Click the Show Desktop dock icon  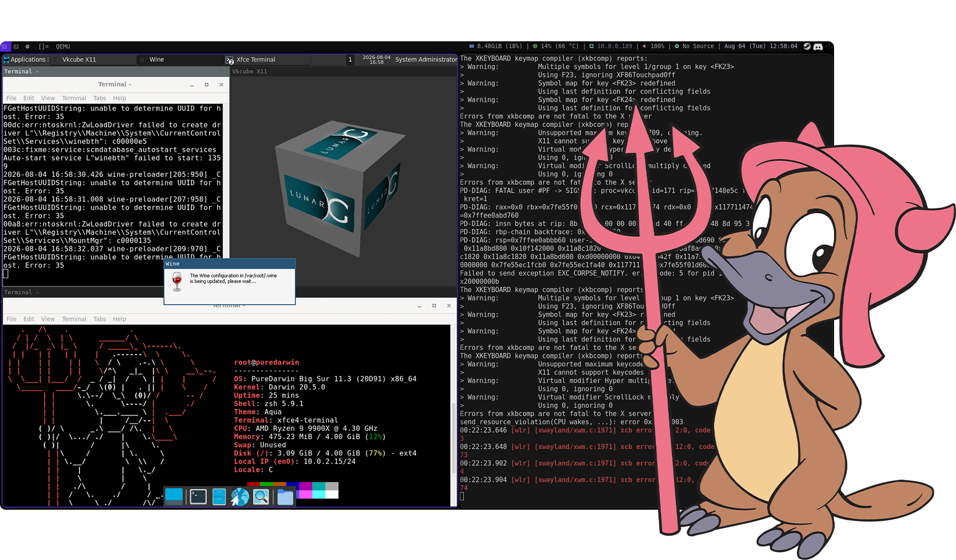pos(174,496)
